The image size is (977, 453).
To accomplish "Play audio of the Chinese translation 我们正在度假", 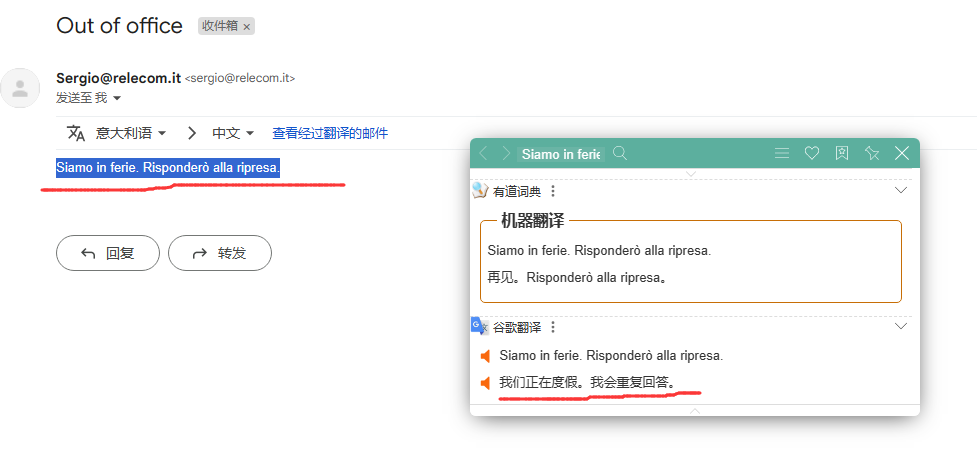I will (x=486, y=383).
